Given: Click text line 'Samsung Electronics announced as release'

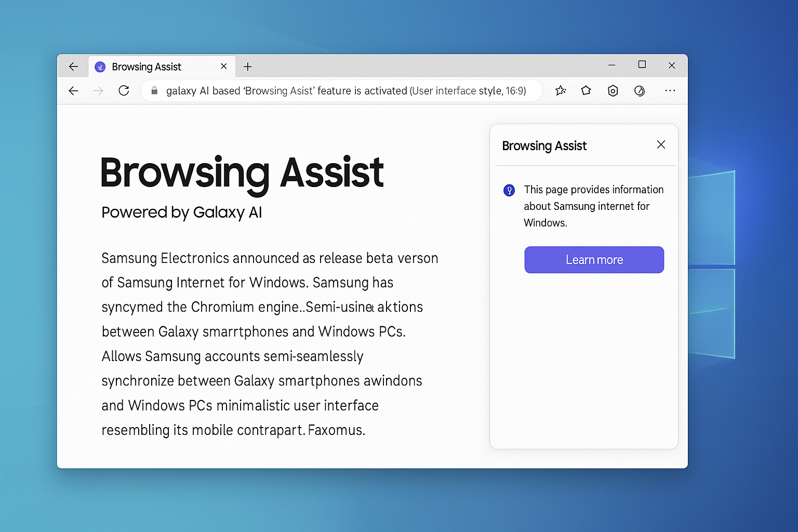Looking at the screenshot, I should pos(232,258).
